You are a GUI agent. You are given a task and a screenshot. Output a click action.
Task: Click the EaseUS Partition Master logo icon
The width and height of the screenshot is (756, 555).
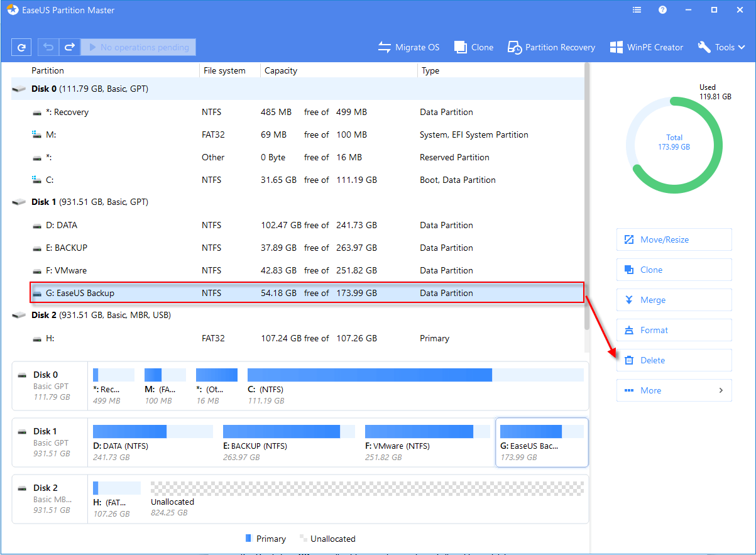[13, 10]
